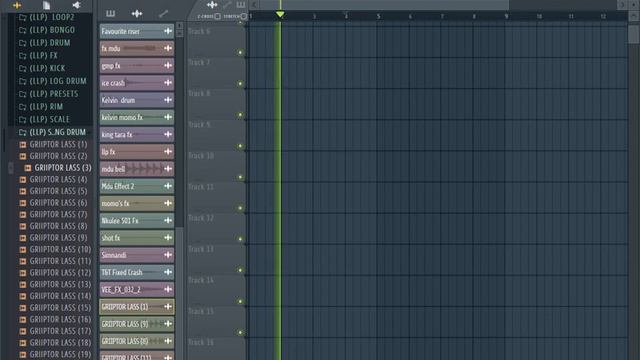
Task: Click bar 5 on the timeline ruler
Action: pos(378,16)
